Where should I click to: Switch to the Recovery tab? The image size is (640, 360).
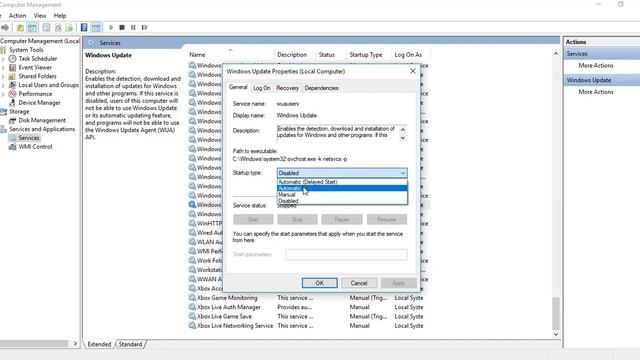[287, 88]
